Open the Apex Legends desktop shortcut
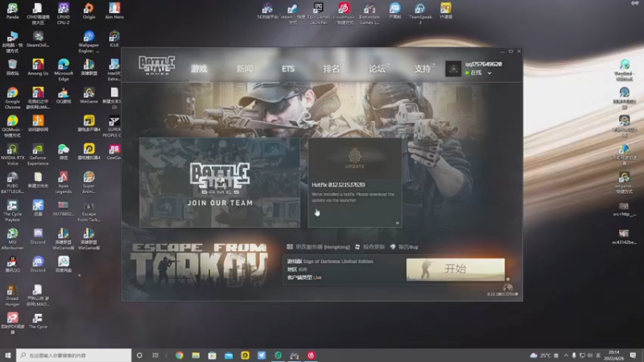Image resolution: width=644 pixels, height=362 pixels. [x=64, y=183]
